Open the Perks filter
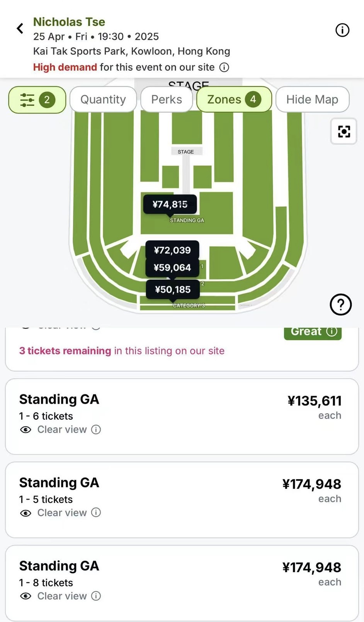This screenshot has height=622, width=364. pos(167,100)
